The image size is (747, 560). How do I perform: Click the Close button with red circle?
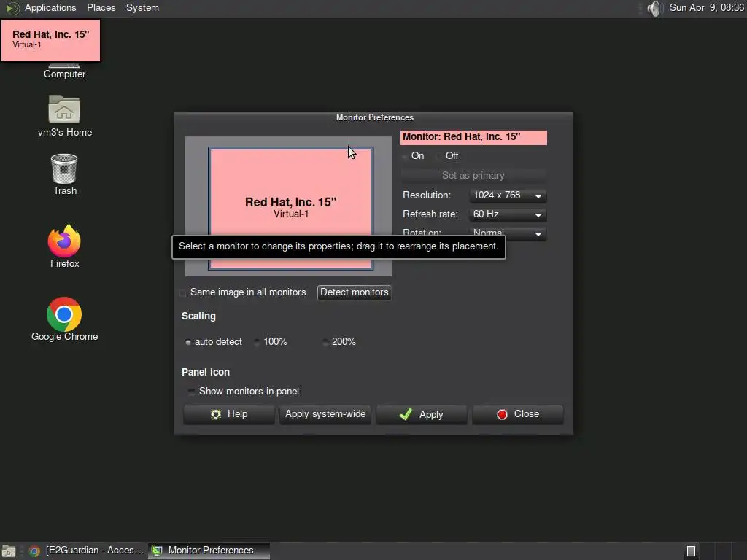click(x=517, y=414)
